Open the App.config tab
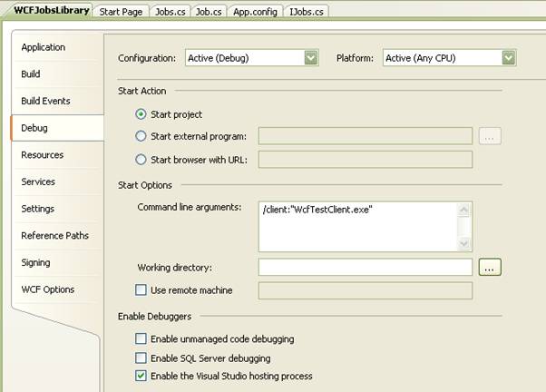546x392 pixels. tap(255, 12)
